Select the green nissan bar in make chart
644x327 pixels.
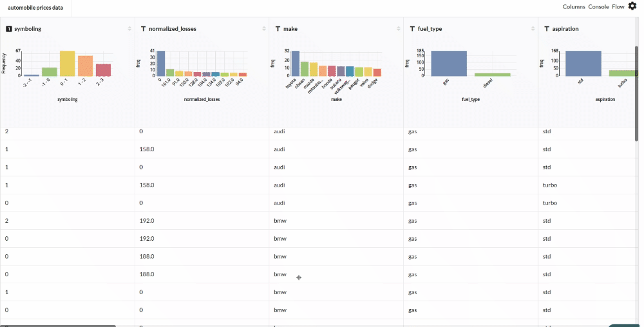click(305, 69)
